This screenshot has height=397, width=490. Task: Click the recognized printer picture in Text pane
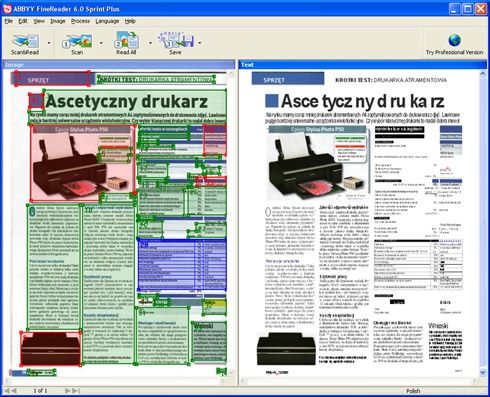pos(318,163)
